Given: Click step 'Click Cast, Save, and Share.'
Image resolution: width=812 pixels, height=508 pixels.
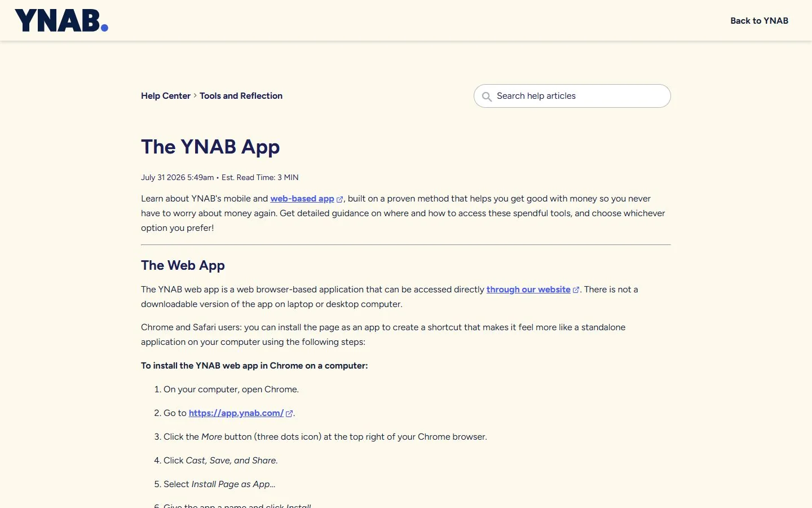Looking at the screenshot, I should pos(220,461).
